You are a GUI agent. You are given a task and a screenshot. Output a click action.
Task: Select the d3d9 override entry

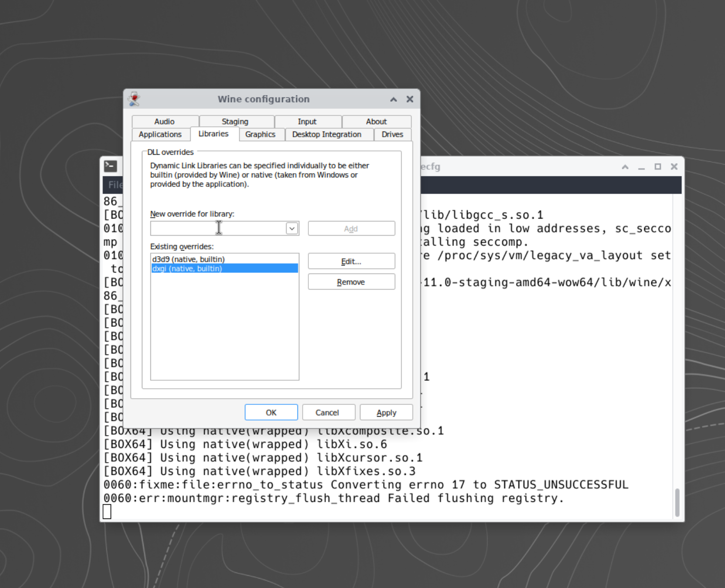(x=188, y=259)
